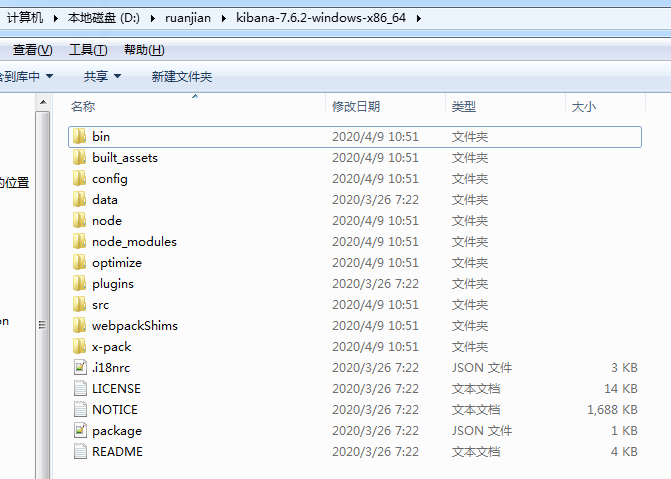This screenshot has height=479, width=671.
Task: Select the bin folder icon
Action: tap(80, 137)
